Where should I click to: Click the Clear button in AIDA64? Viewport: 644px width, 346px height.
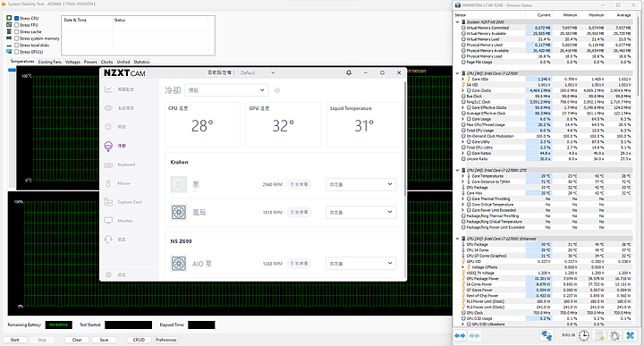point(77,340)
